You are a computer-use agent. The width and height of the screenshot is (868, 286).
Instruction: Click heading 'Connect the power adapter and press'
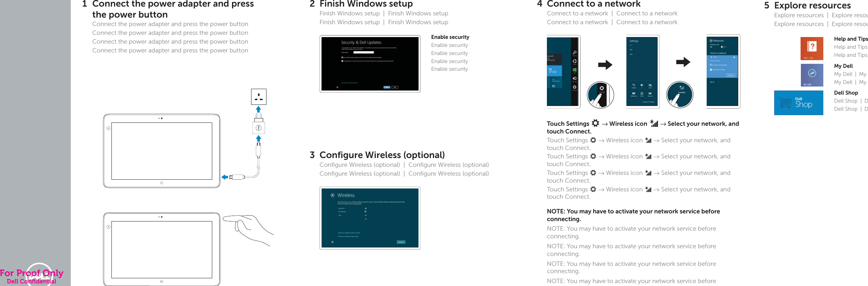coord(173,4)
